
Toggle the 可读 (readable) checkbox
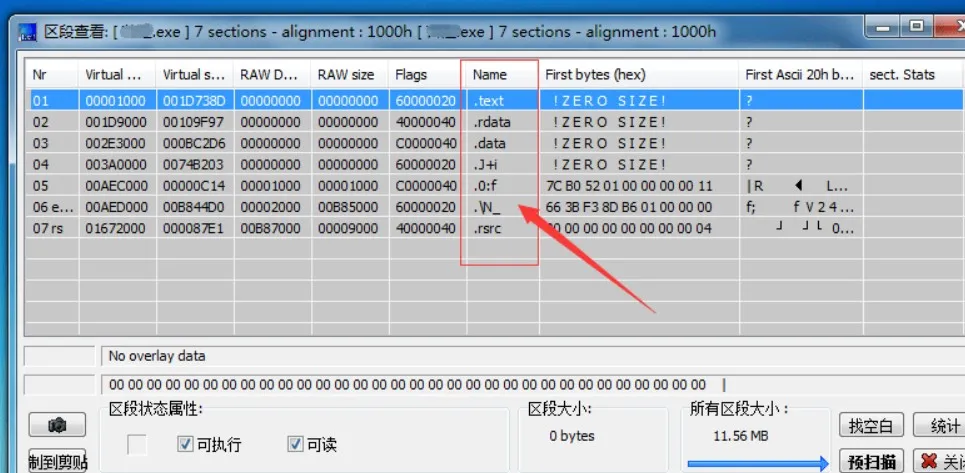[295, 444]
